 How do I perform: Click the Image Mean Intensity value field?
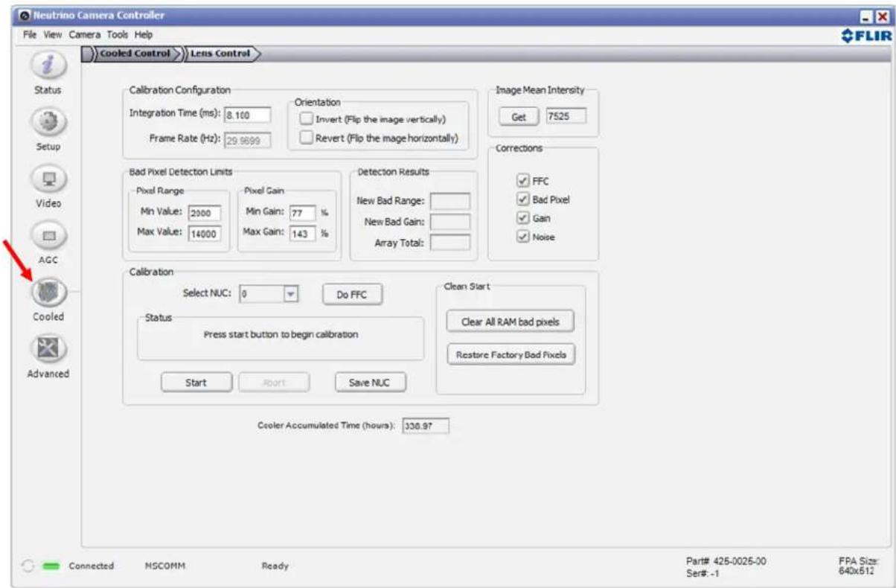click(x=566, y=116)
